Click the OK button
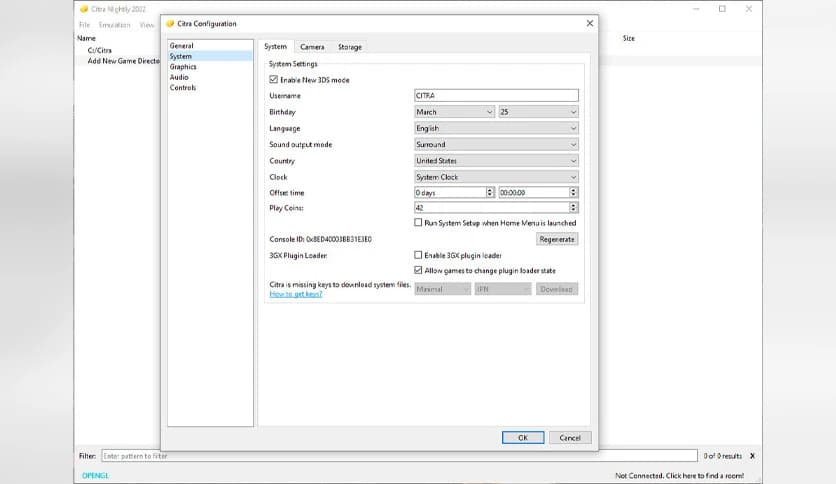 [523, 438]
